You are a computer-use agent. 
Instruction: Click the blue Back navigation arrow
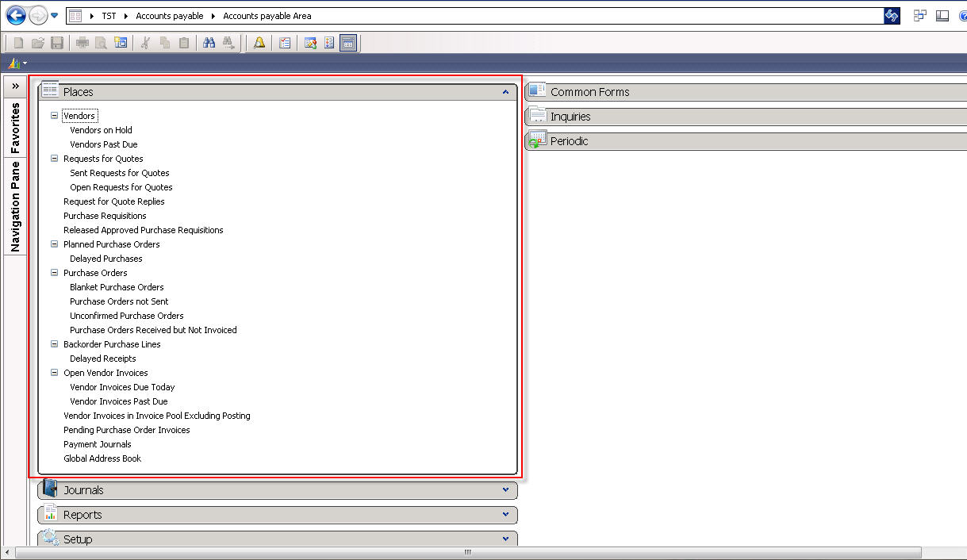click(x=16, y=15)
